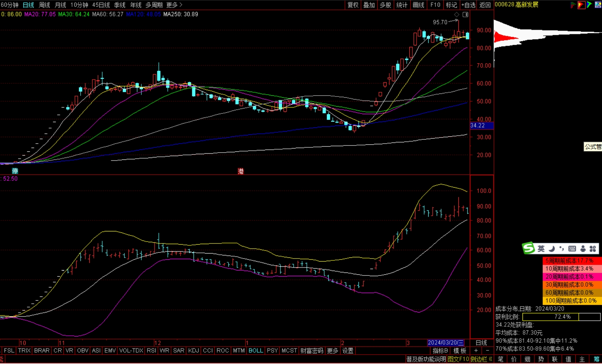Click the +自选 add to watchlist button

coord(468,5)
